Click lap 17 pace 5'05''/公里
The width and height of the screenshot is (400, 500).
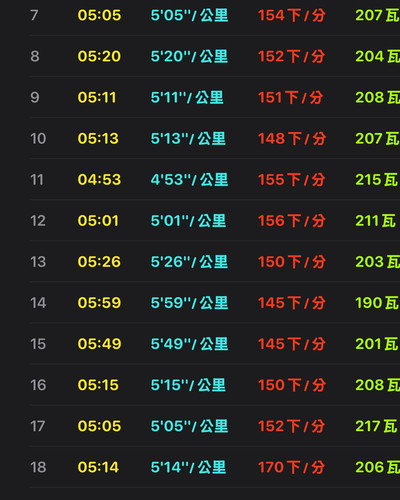click(x=189, y=426)
